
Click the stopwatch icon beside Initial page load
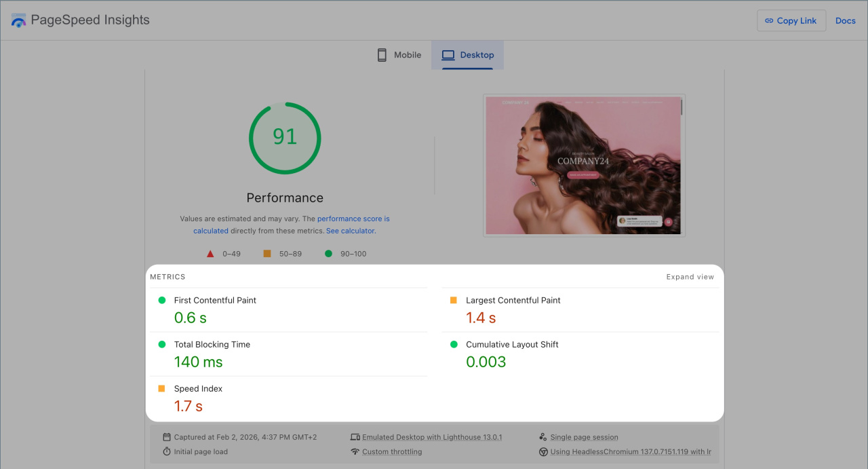[x=167, y=451]
